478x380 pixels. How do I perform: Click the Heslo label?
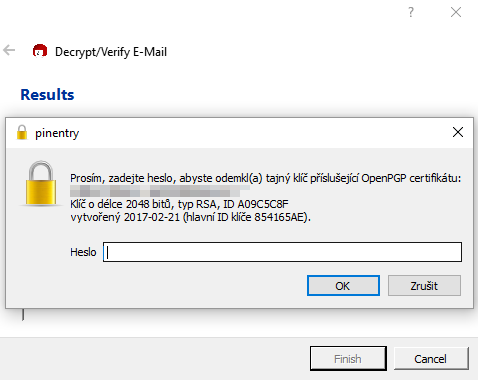click(x=83, y=252)
